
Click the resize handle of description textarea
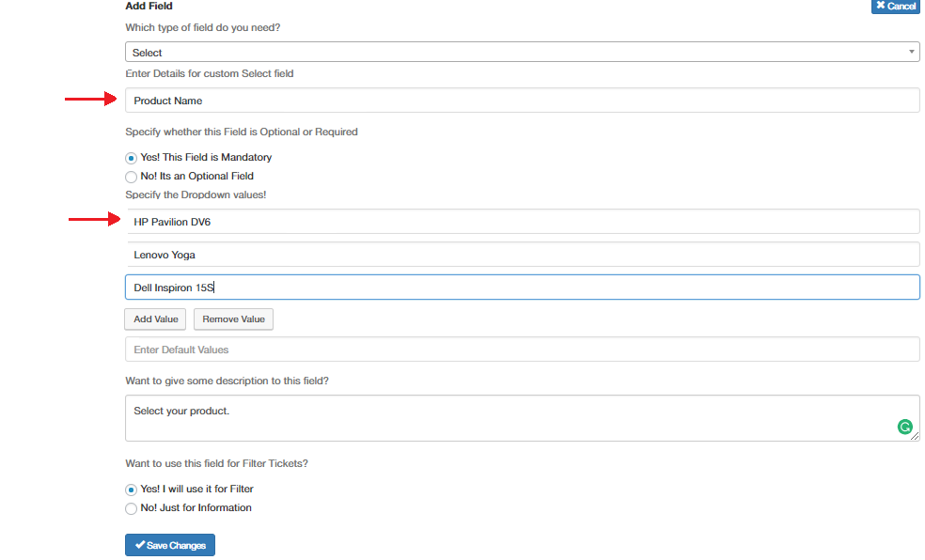(915, 436)
